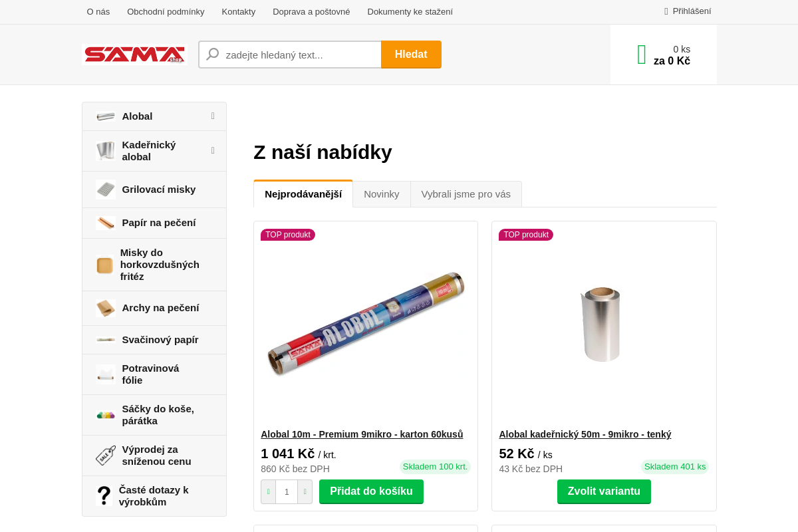Click Přidat do košíku for Alobal 10m

pos(371,491)
